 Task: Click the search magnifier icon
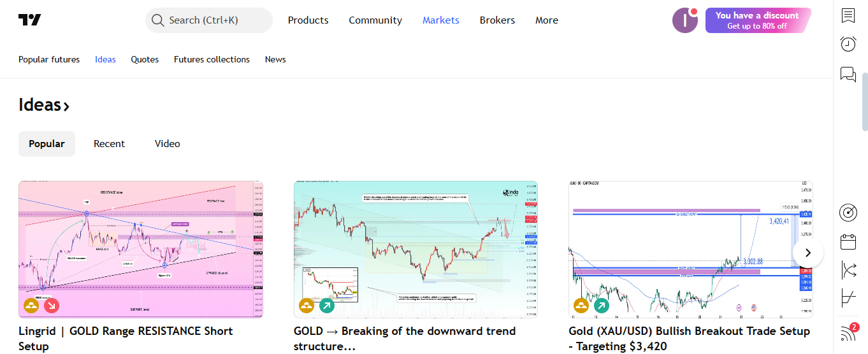[x=158, y=20]
